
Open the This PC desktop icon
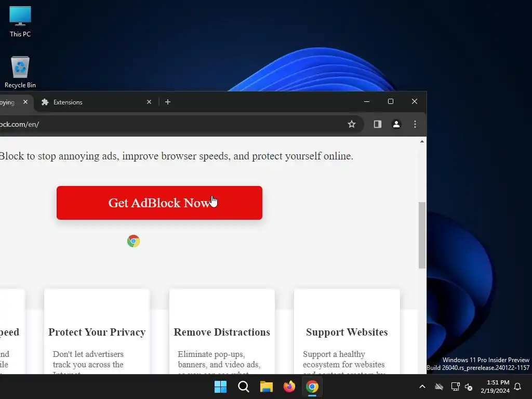tap(20, 22)
